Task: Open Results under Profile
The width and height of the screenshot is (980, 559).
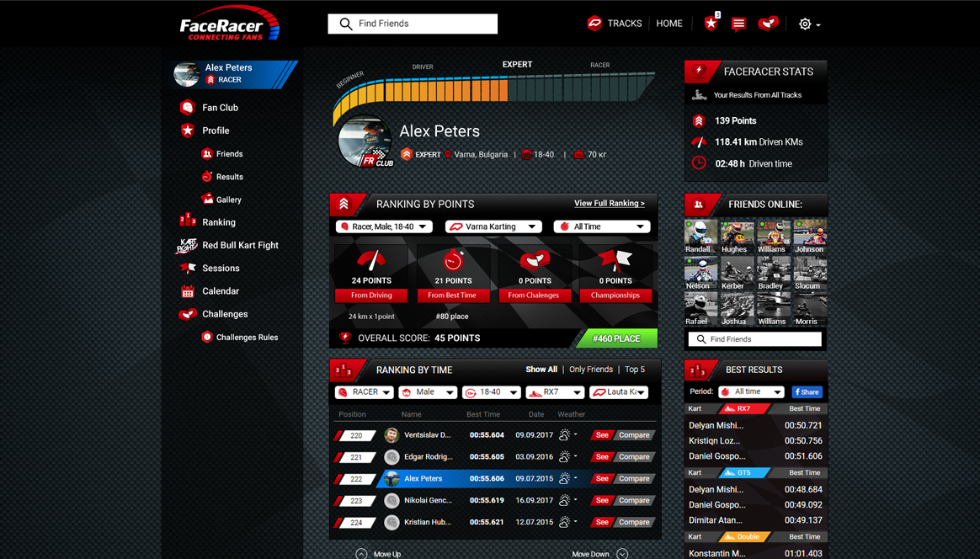Action: [x=229, y=177]
